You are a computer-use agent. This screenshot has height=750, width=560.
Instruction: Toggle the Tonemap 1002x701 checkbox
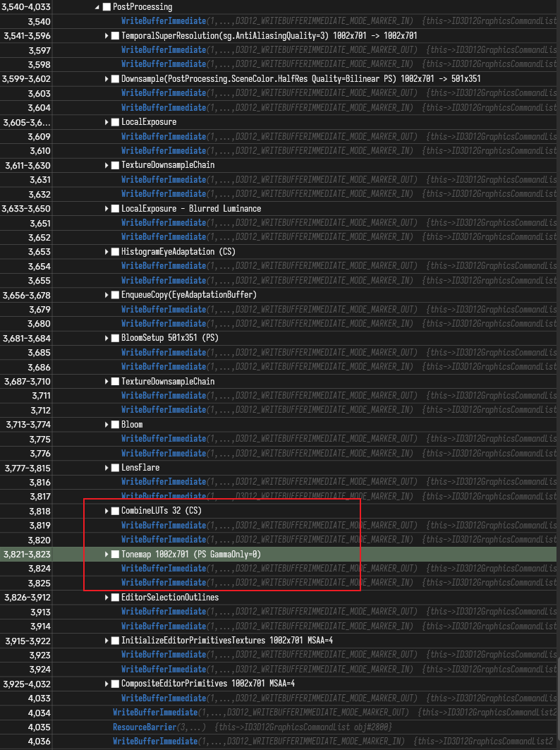coord(115,555)
